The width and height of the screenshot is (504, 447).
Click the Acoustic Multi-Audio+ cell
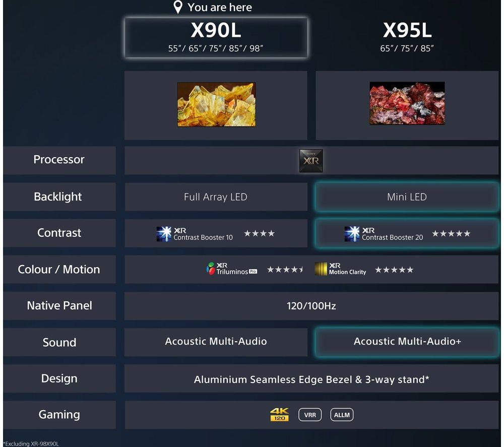(x=407, y=342)
